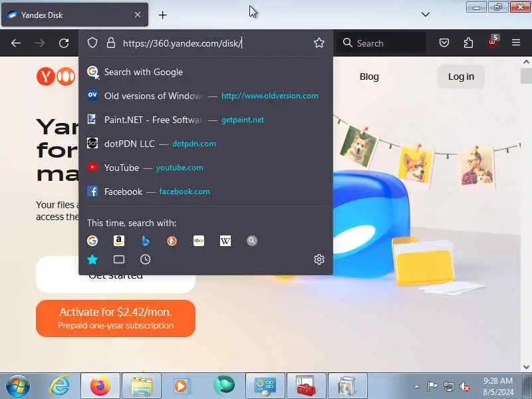Close the Yandex Disk tab
Screen dimensions: 532x399
pyautogui.click(x=138, y=15)
